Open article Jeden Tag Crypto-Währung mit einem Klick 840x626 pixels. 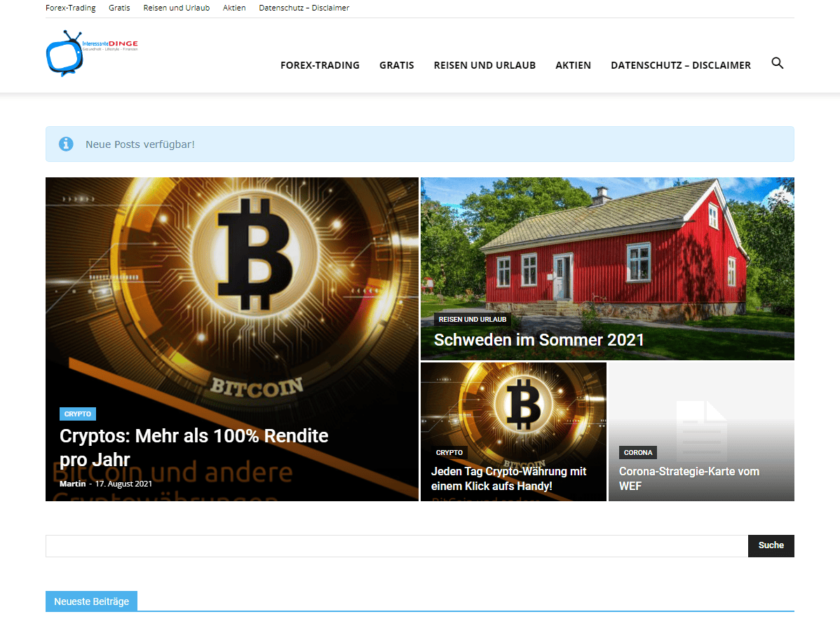coord(509,479)
